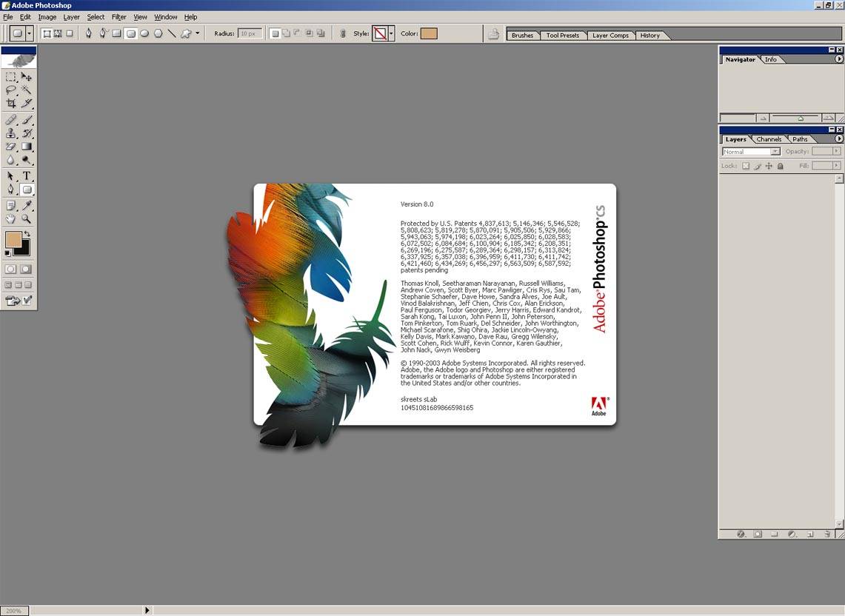Open the Window menu
The image size is (845, 616).
coord(165,17)
